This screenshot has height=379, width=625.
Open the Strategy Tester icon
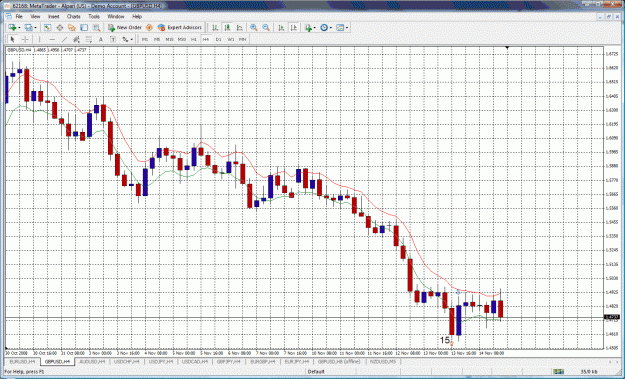pyautogui.click(x=96, y=27)
